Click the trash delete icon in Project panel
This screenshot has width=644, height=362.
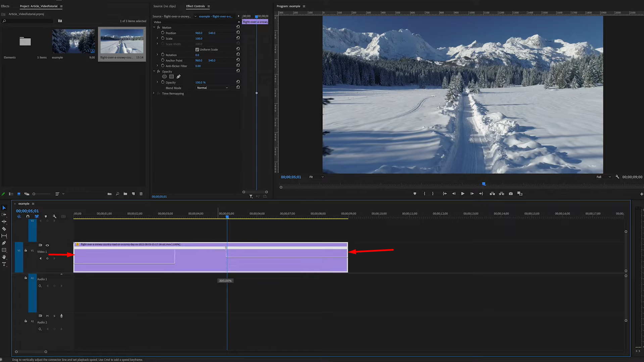(x=141, y=194)
